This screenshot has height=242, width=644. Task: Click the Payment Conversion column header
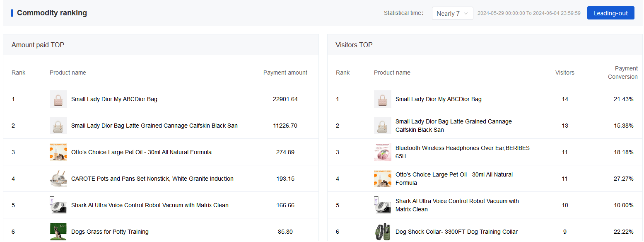(623, 73)
